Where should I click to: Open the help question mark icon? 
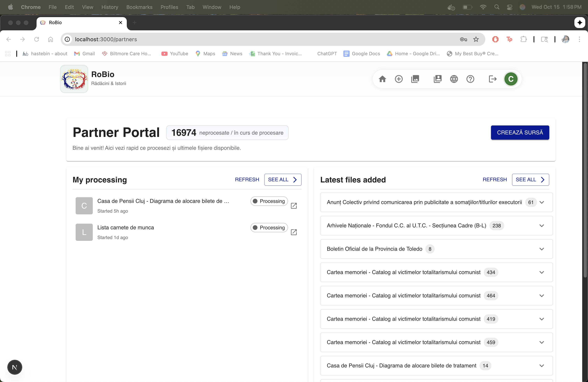pos(470,79)
